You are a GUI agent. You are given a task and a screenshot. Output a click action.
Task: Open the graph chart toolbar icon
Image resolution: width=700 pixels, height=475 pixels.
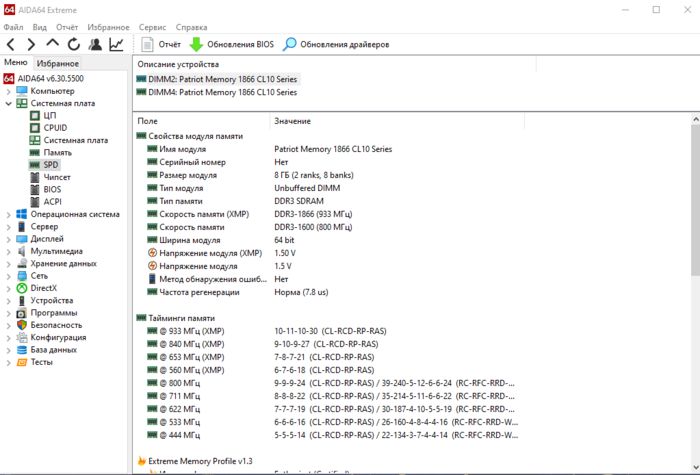[x=117, y=44]
